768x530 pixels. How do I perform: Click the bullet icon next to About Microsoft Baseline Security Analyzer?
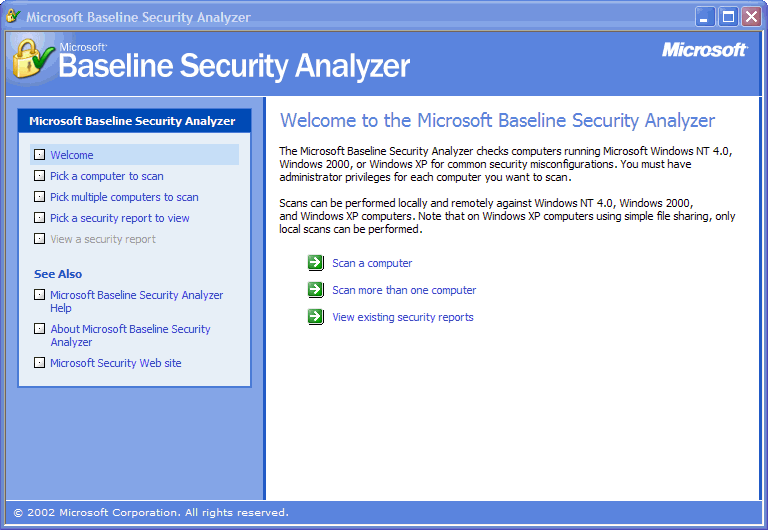point(39,328)
